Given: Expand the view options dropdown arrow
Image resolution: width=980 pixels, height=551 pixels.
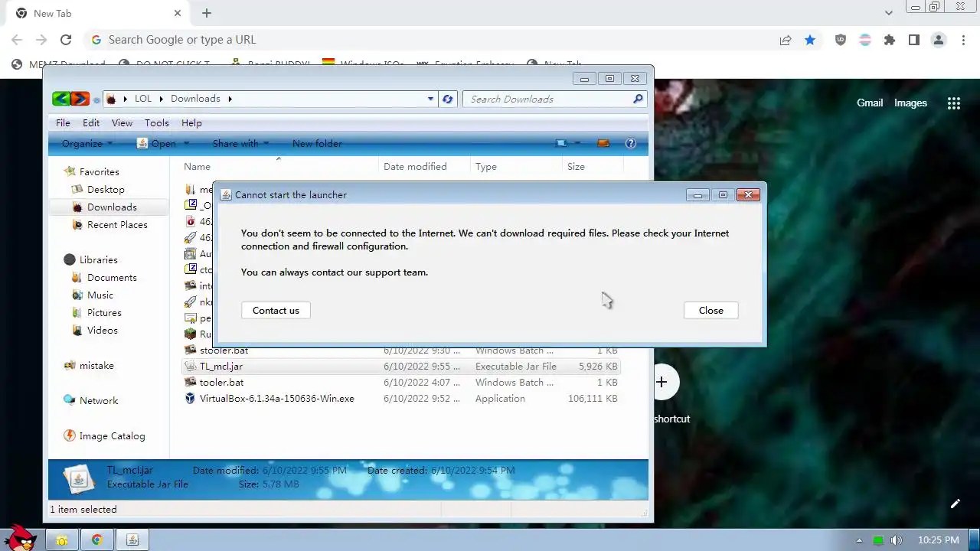Looking at the screenshot, I should tap(577, 143).
